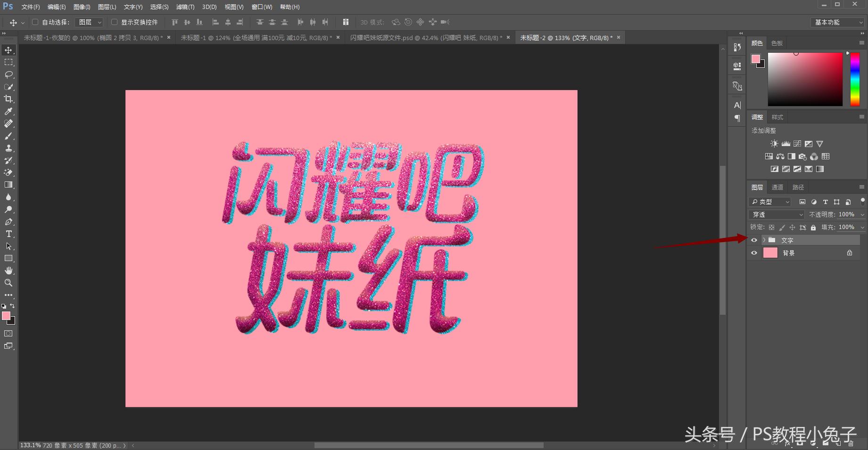Click the foreground color swatch
Viewport: 868px width, 450px height.
click(6, 316)
